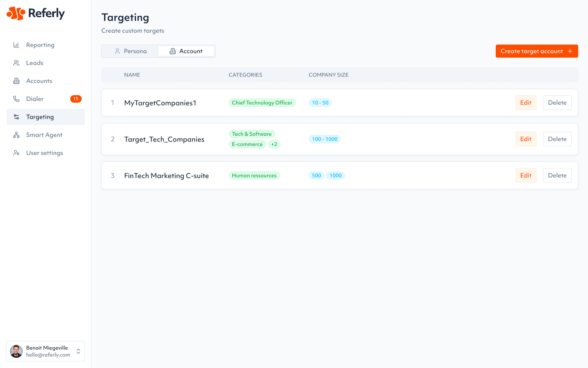588x368 pixels.
Task: Click the Targeting sliders icon
Action: [16, 117]
